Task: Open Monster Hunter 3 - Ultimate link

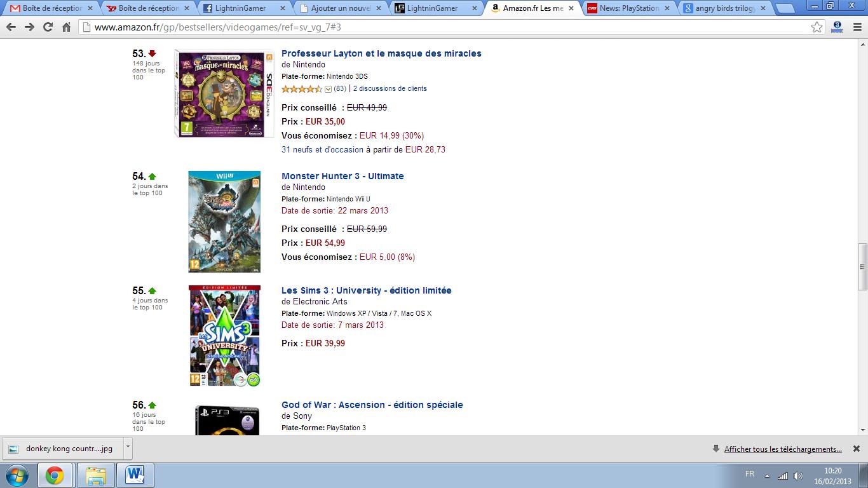Action: coord(342,176)
